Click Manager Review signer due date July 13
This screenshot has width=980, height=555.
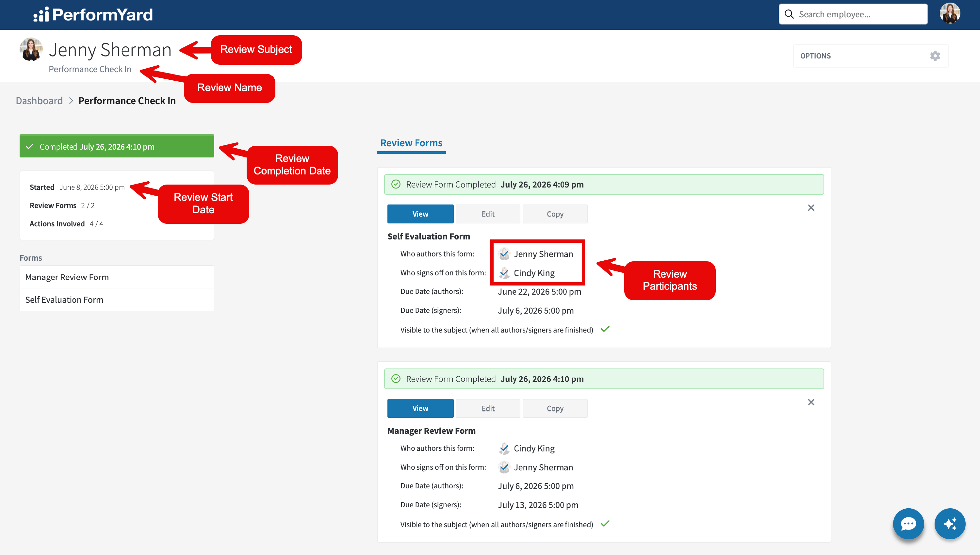pos(538,505)
